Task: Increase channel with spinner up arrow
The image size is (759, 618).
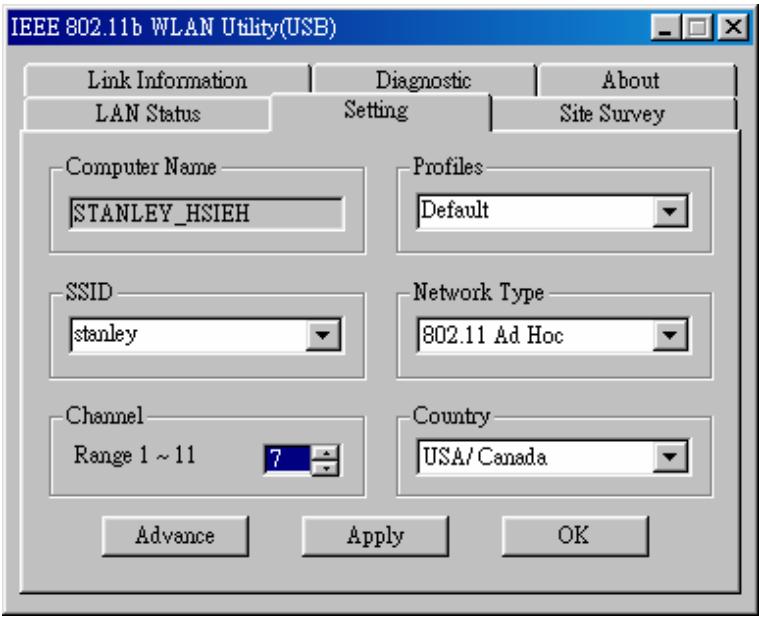Action: (x=326, y=453)
